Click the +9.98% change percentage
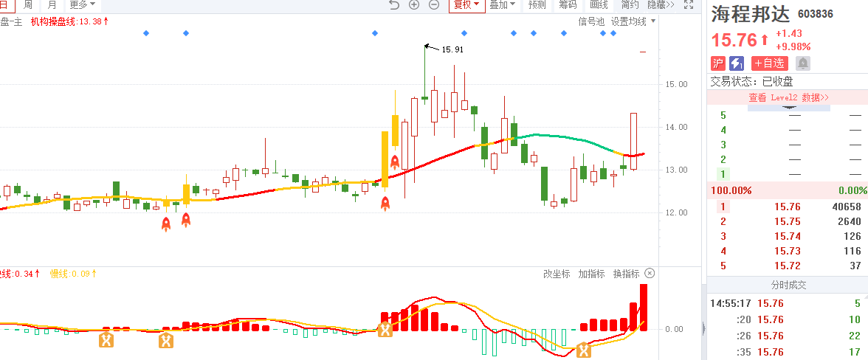 coord(793,46)
